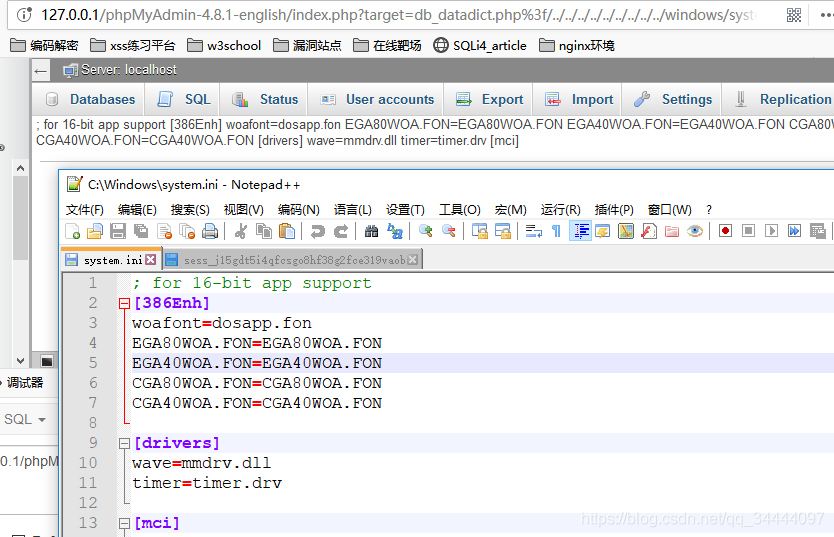
Task: Collapse the [386Enh] section fold
Action: (124, 304)
